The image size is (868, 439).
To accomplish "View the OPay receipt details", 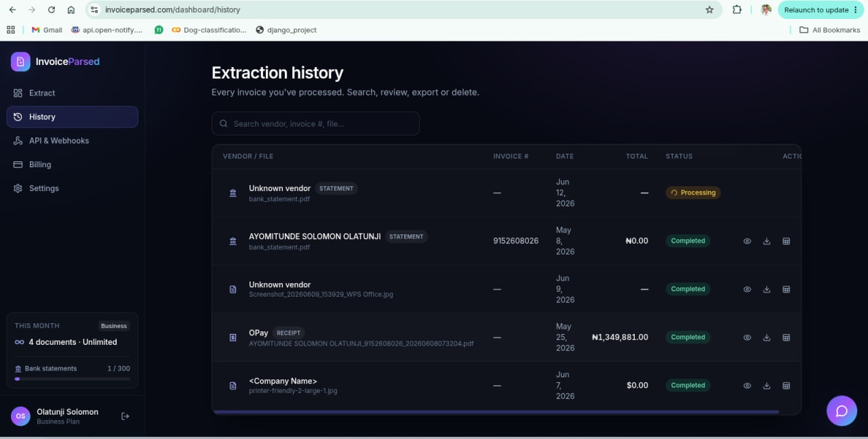I will coord(747,337).
